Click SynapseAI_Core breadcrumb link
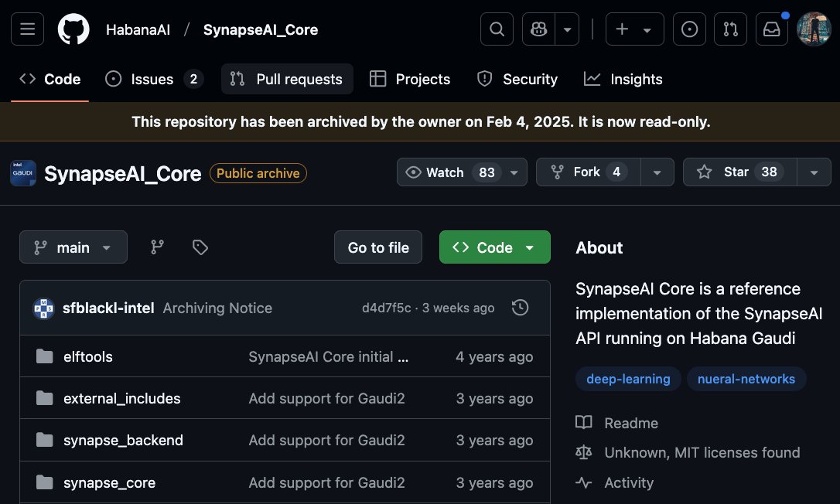 click(x=261, y=29)
